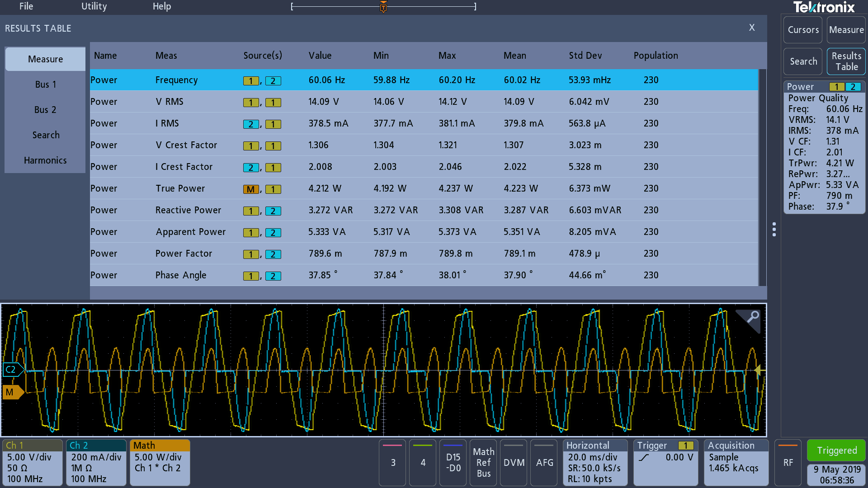Click the M math waveform handle

coord(11,392)
